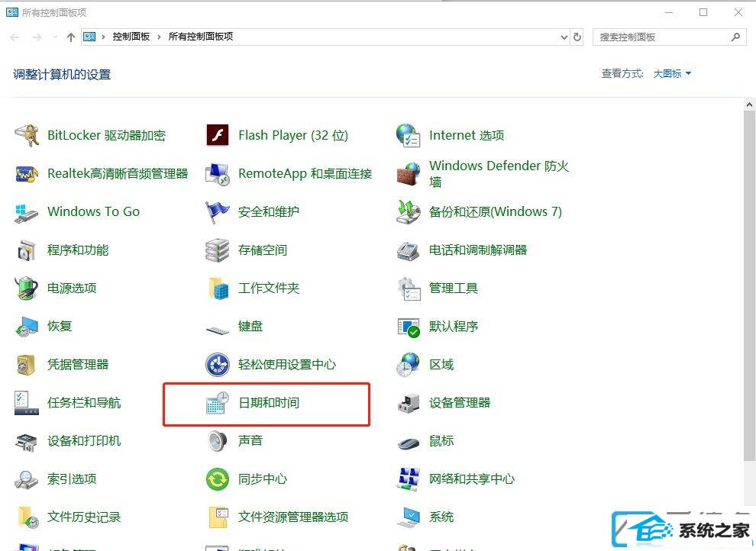Click the 搜索控制面板 search box

point(669,37)
